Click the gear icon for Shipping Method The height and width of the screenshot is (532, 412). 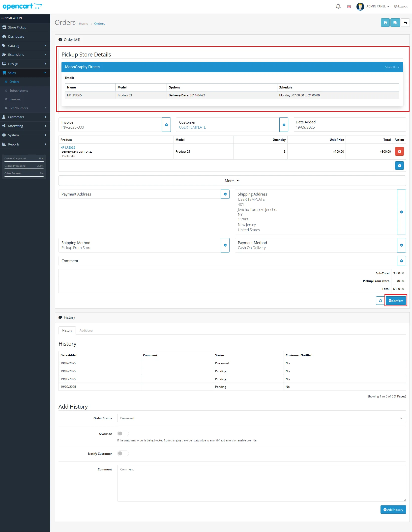pyautogui.click(x=225, y=245)
